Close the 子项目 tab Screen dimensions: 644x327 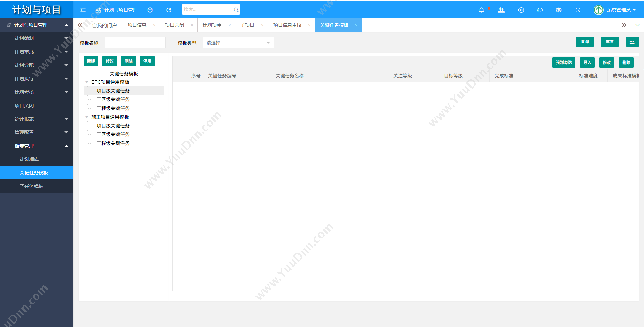tap(262, 25)
